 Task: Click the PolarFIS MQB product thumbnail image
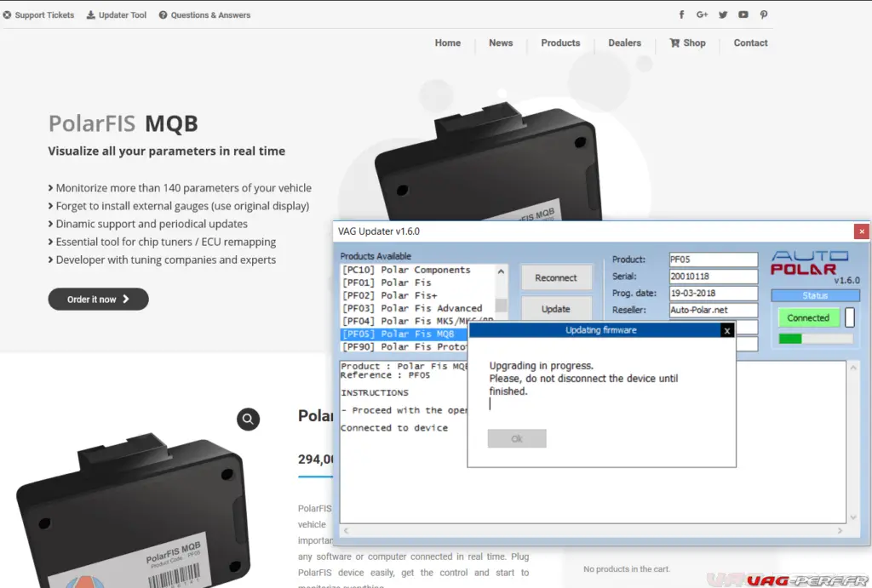(x=134, y=511)
